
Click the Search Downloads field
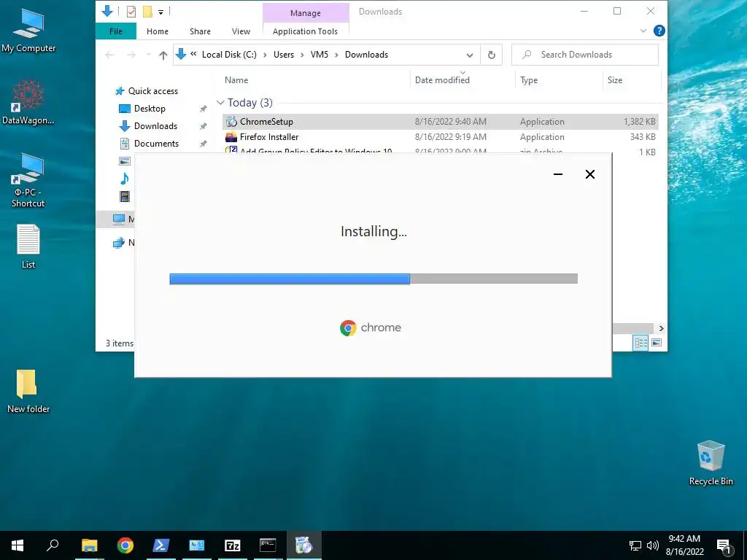(585, 55)
